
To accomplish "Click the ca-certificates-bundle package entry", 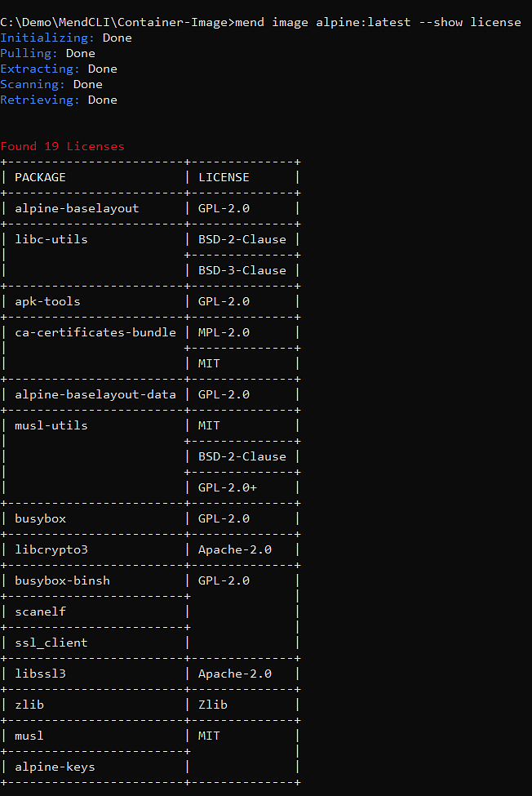I will coord(95,332).
